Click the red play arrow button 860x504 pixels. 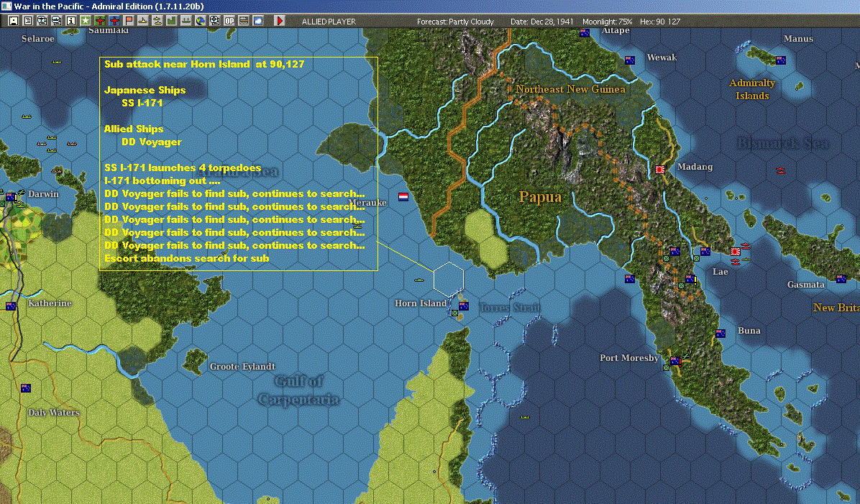pyautogui.click(x=279, y=21)
